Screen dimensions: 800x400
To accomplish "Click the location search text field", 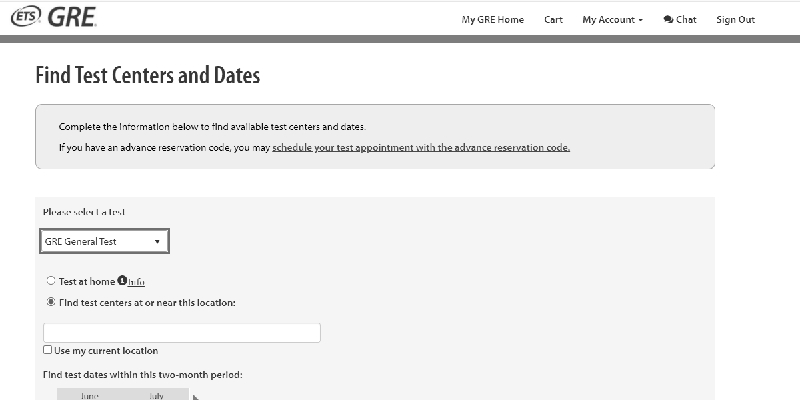I will 181,333.
